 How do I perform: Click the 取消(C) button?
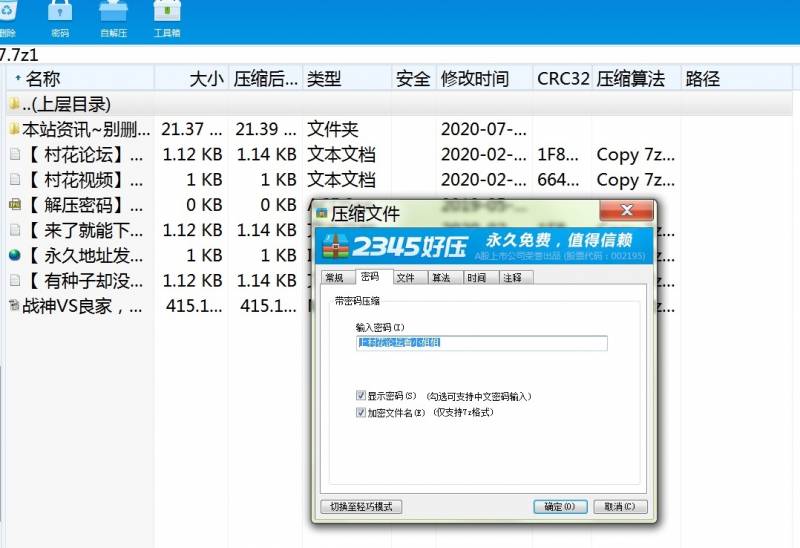[620, 507]
